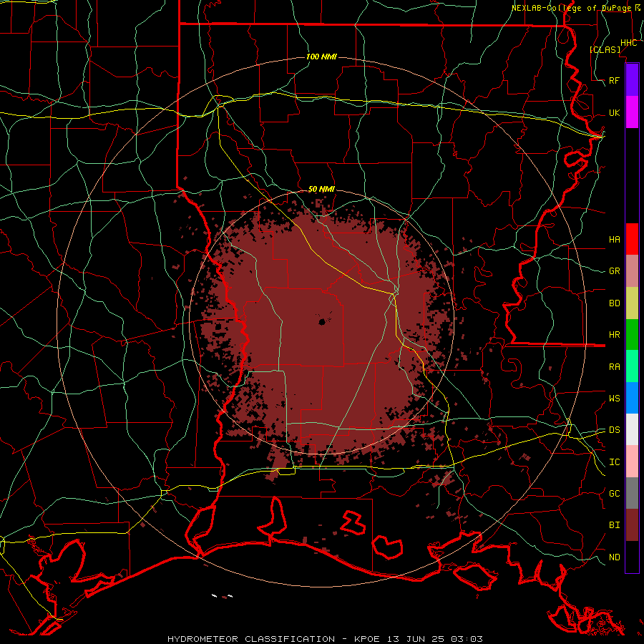Viewport: 644px width, 644px height.
Task: Click the HA legend label
Action: point(615,239)
